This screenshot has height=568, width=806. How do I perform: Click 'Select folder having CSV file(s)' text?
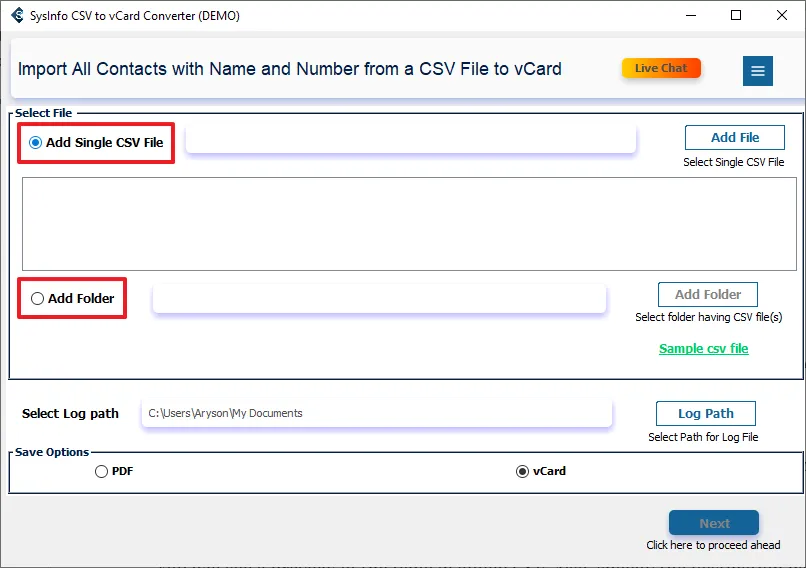point(709,317)
